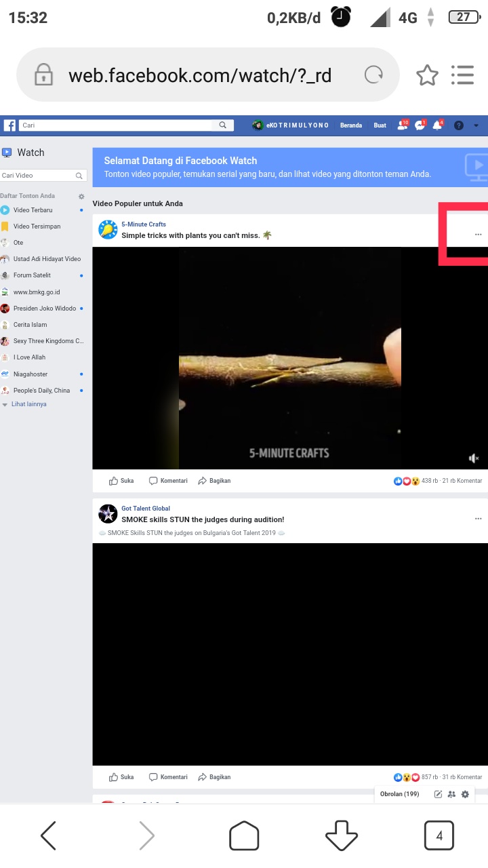The width and height of the screenshot is (488, 868).
Task: Reload the page in browser
Action: click(x=373, y=75)
